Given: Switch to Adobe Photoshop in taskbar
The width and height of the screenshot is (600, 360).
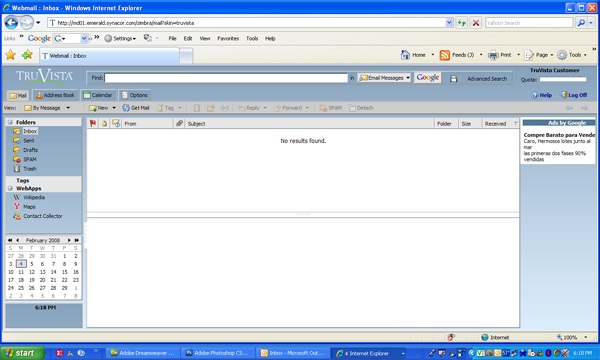Looking at the screenshot, I should tap(217, 353).
